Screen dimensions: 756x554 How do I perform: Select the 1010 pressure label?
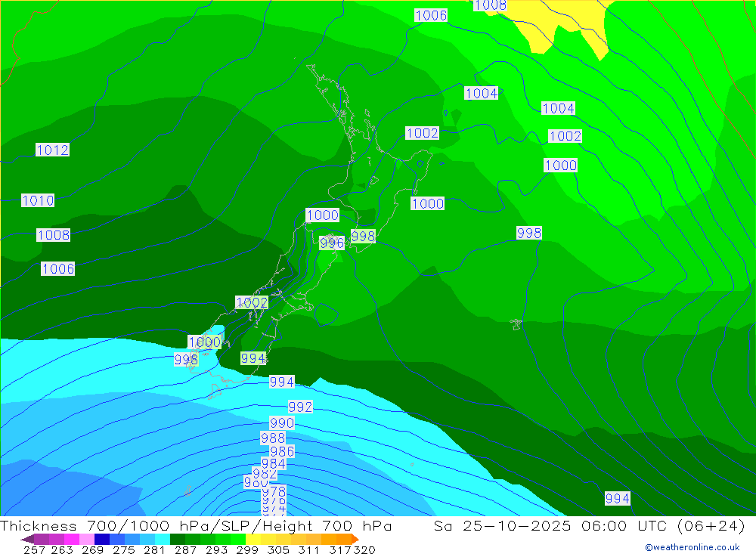pyautogui.click(x=38, y=200)
